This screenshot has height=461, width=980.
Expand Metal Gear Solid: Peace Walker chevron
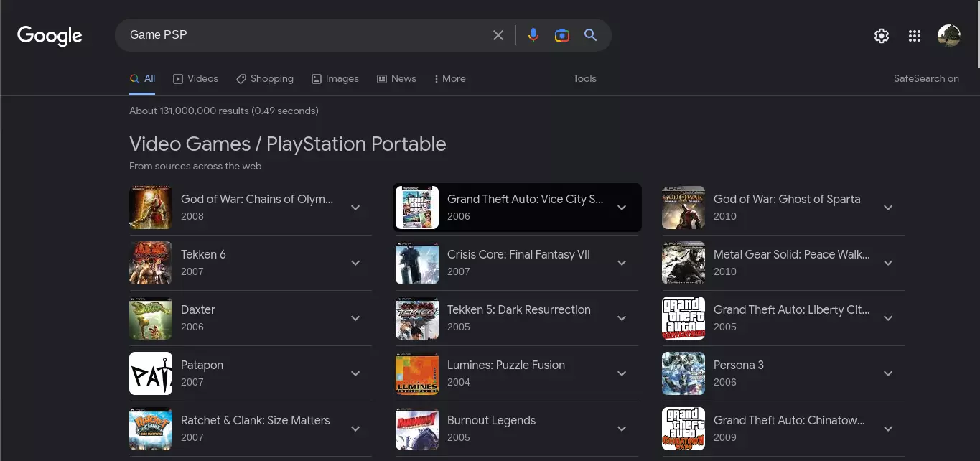(888, 263)
